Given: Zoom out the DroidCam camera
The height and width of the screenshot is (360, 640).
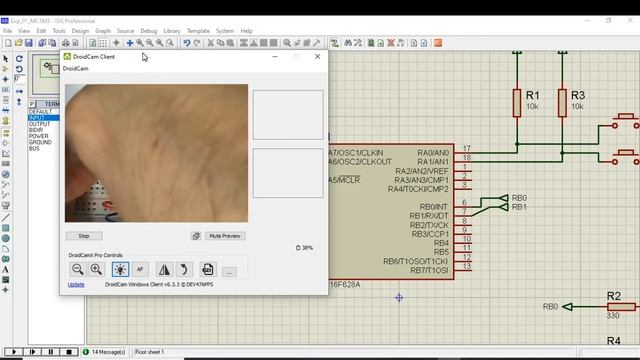Looking at the screenshot, I should (78, 269).
